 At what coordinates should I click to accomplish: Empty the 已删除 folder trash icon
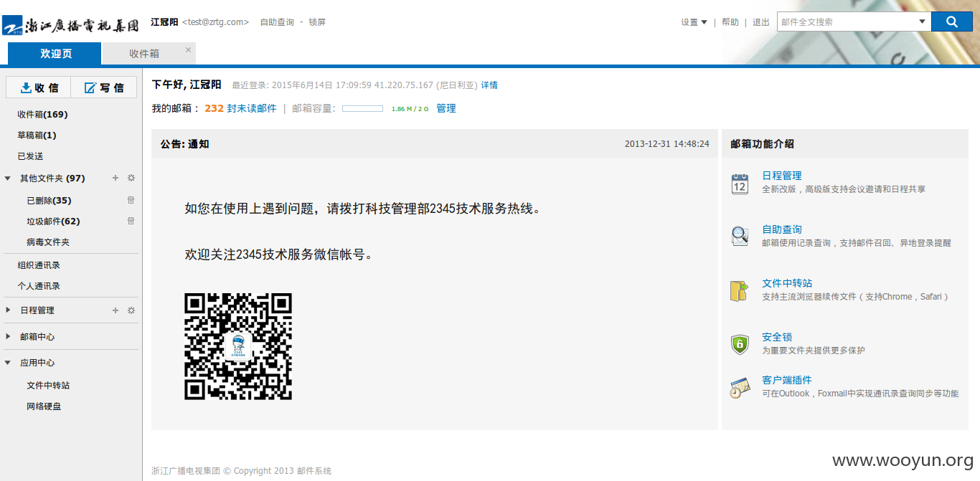131,200
